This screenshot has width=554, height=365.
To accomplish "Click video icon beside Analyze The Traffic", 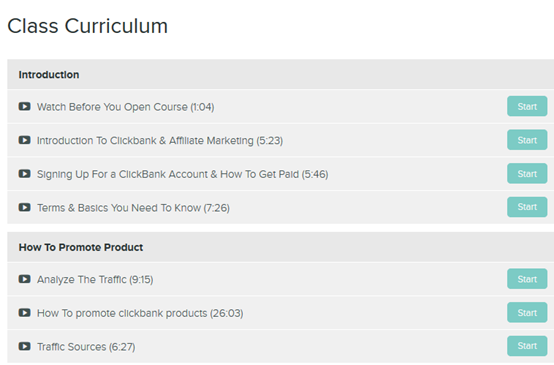I will click(24, 279).
